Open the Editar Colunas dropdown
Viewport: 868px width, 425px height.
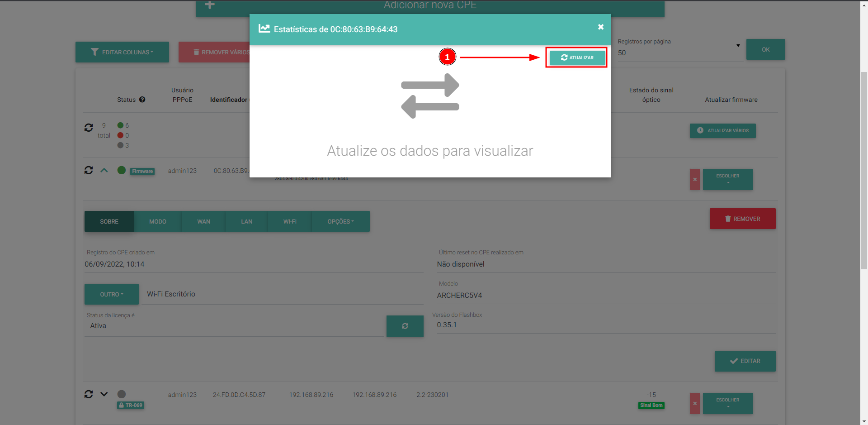(x=122, y=52)
